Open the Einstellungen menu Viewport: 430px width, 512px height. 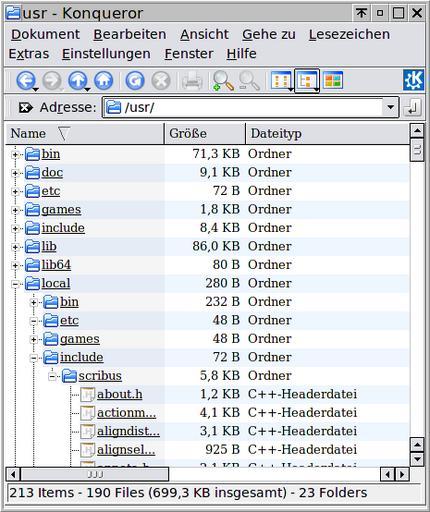click(106, 54)
